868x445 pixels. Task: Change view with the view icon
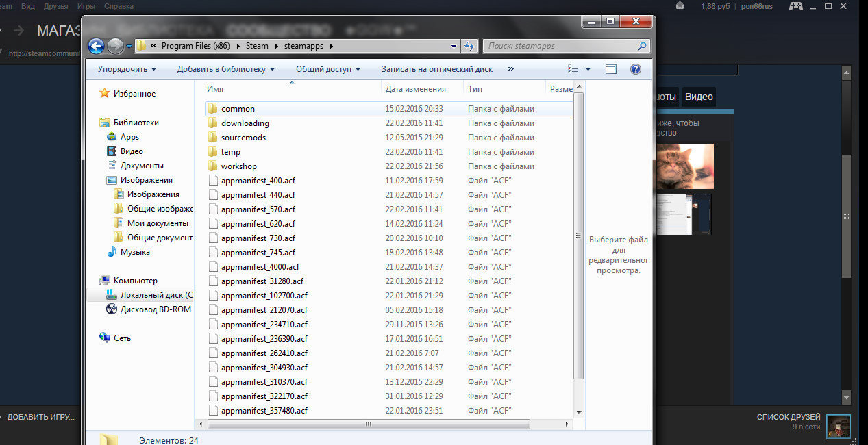tap(573, 69)
